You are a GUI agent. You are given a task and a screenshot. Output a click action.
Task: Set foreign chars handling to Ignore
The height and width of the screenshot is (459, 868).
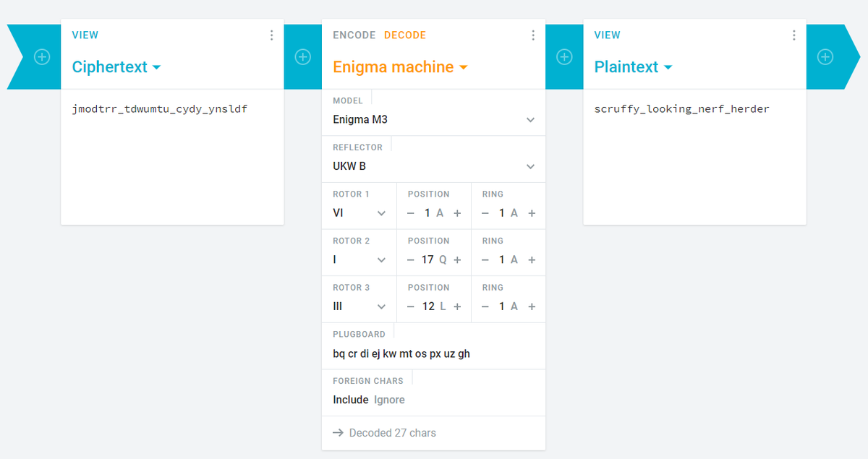pyautogui.click(x=389, y=399)
